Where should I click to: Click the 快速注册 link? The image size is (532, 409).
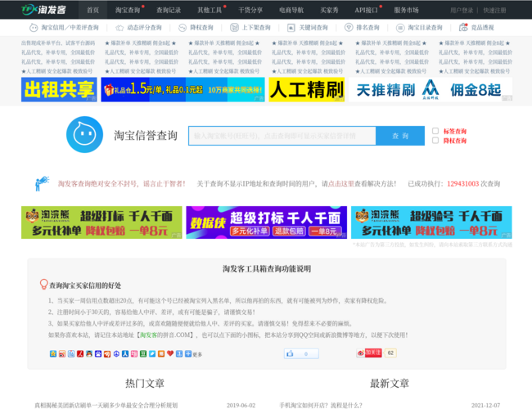pyautogui.click(x=494, y=10)
